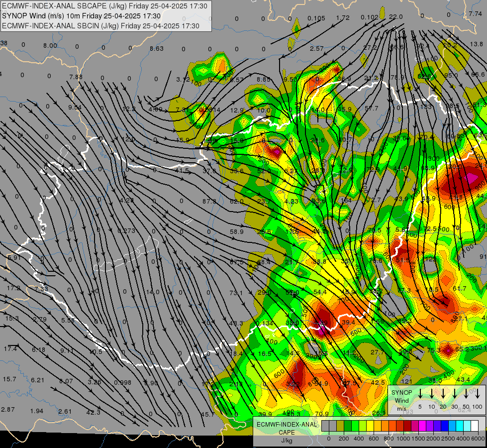Viewport: 487px width, 448px height.
Task: Click the 1.72 grid value
Action: tap(343, 18)
